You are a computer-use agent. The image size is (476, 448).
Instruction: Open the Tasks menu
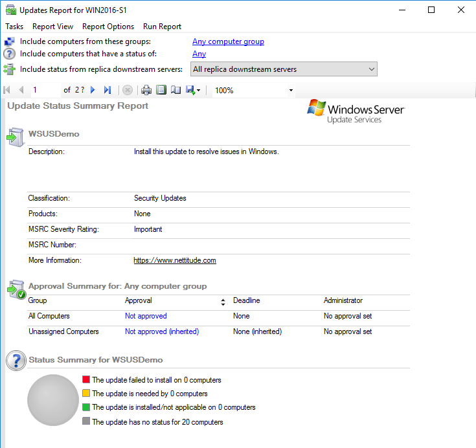click(x=14, y=27)
